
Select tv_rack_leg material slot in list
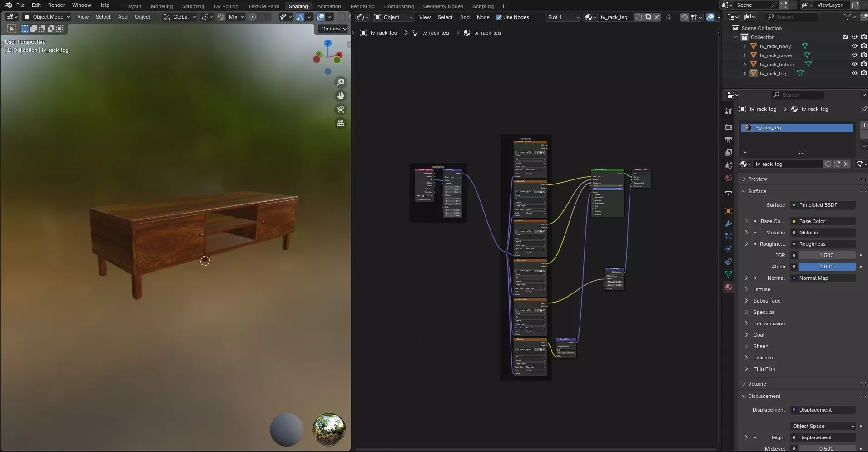[797, 128]
